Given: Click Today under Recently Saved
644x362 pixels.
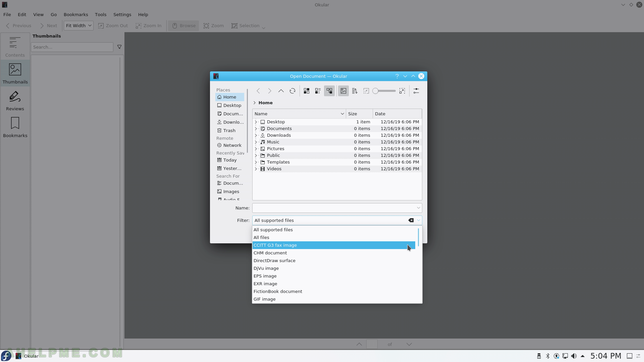Looking at the screenshot, I should [230, 160].
